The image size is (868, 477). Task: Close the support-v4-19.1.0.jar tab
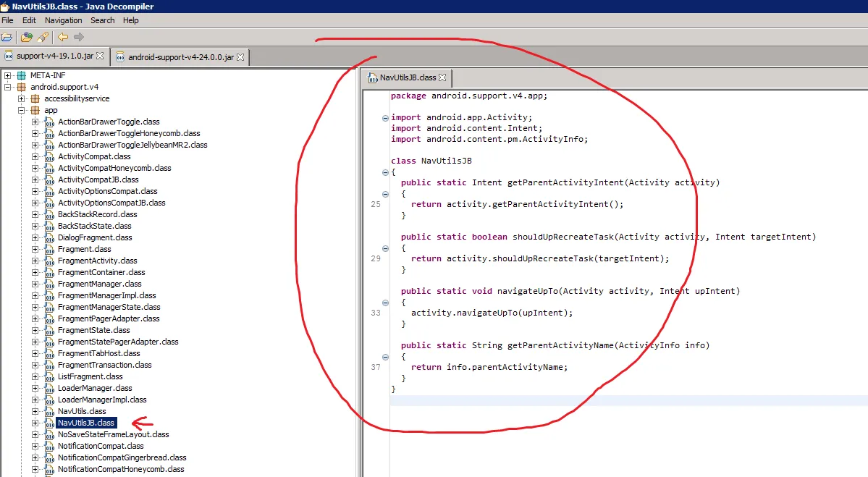click(100, 56)
